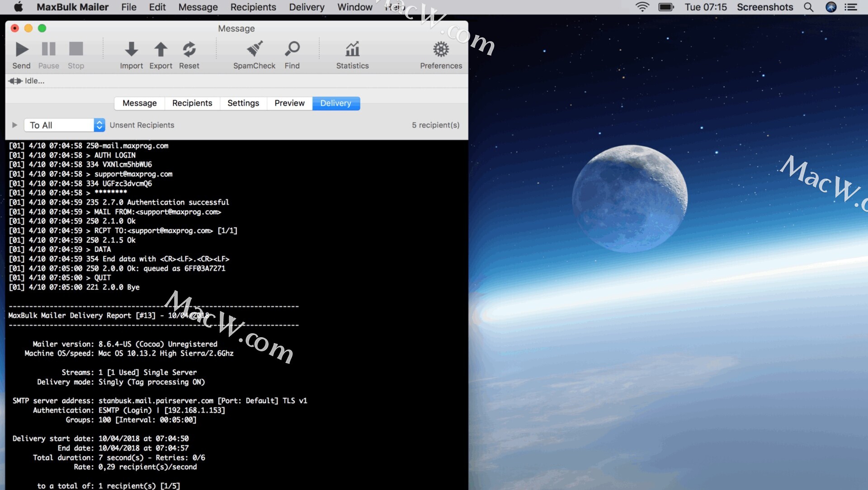Image resolution: width=868 pixels, height=490 pixels.
Task: Click the Tue 07:15 clock
Action: click(706, 7)
